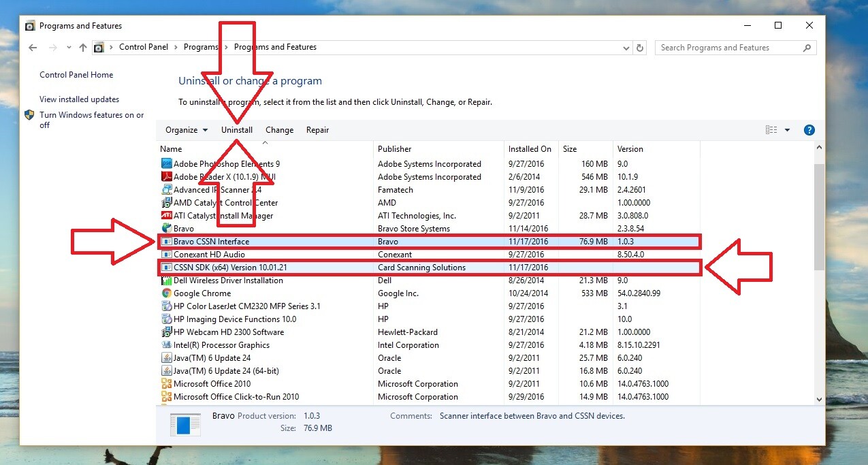
Task: Click the Change toolbar command
Action: point(280,130)
